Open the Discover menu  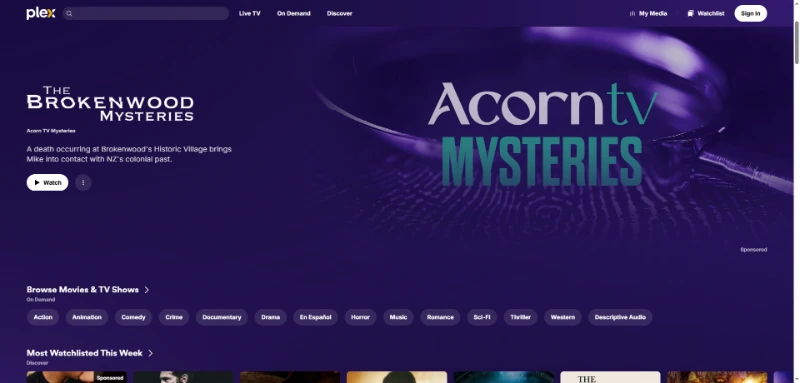click(339, 13)
